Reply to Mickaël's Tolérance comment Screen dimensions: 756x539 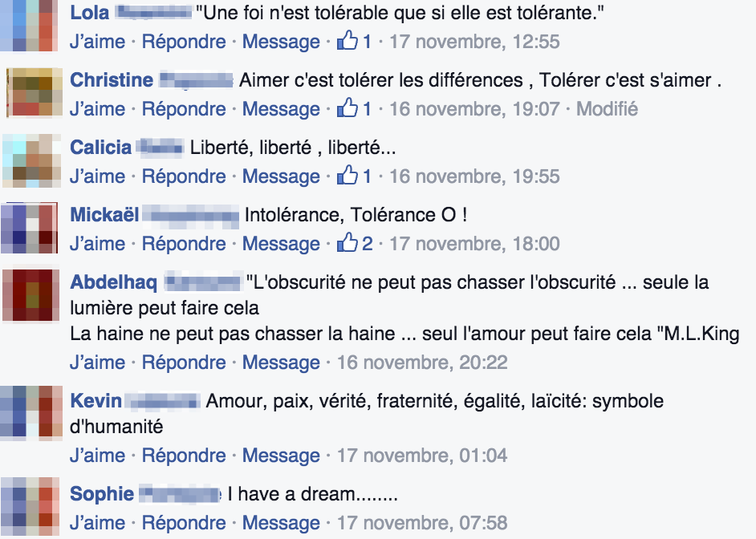(x=184, y=243)
